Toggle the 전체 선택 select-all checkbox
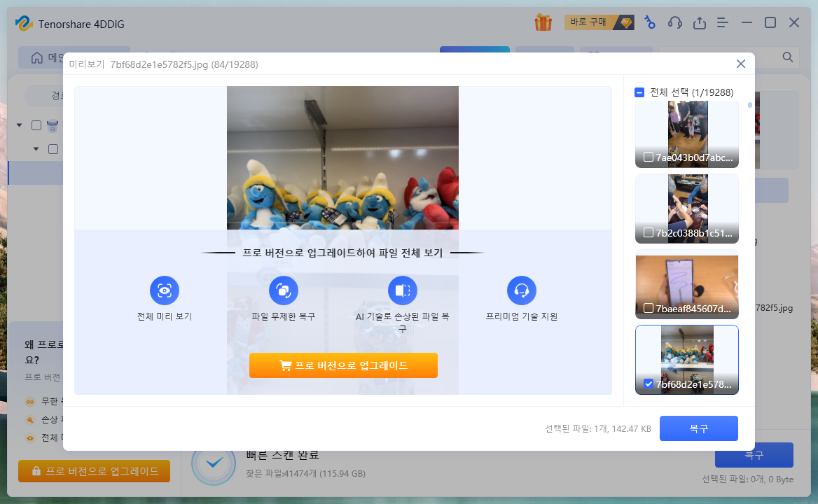The width and height of the screenshot is (818, 504). coord(639,92)
